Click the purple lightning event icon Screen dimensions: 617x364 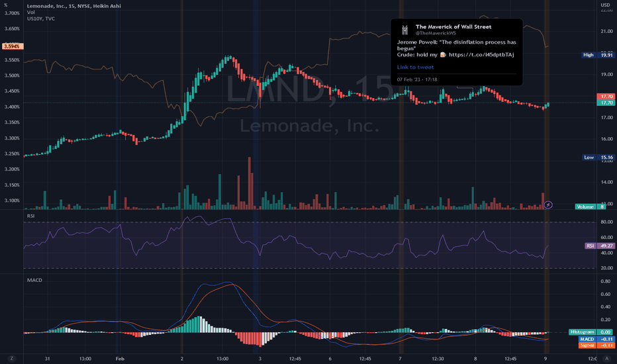pyautogui.click(x=548, y=205)
